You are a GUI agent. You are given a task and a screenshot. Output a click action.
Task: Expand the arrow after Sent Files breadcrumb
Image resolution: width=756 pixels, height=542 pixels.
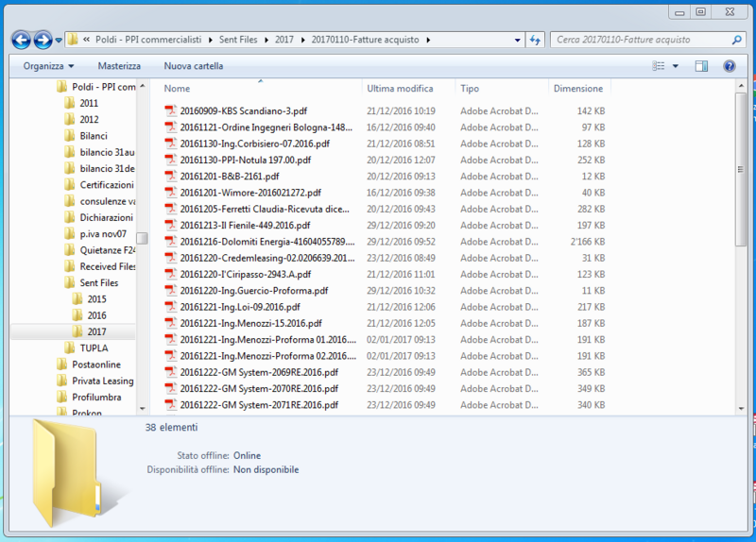coord(266,40)
